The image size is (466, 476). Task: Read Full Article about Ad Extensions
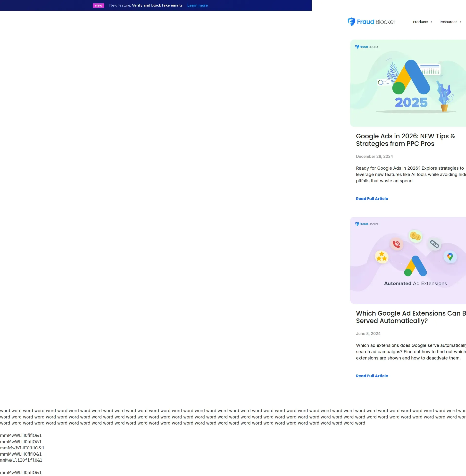point(372,376)
